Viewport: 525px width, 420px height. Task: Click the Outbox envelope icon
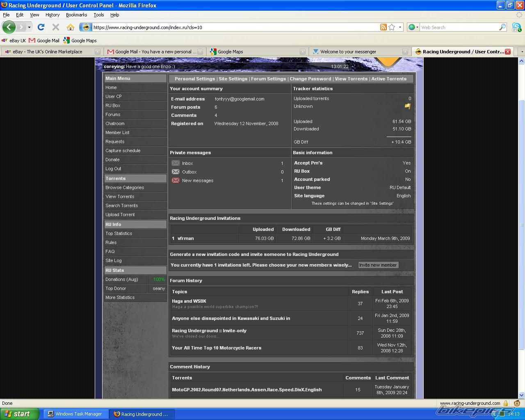[176, 172]
